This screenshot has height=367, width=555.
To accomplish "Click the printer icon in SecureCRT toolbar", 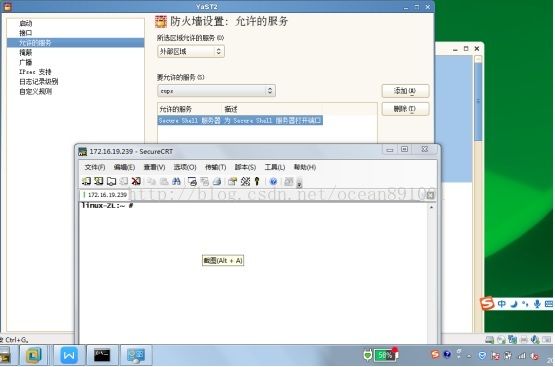I will [217, 182].
